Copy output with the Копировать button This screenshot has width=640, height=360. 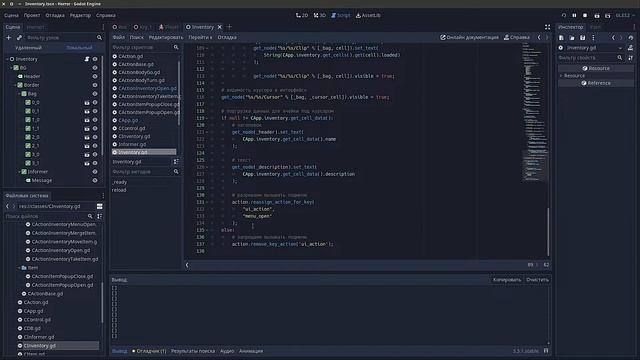point(507,280)
